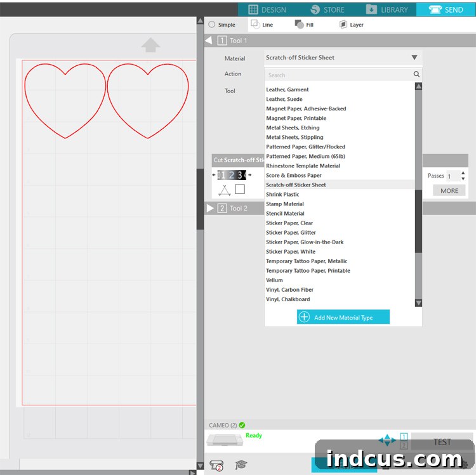The width and height of the screenshot is (476, 475).
Task: Select the SEND tab
Action: pyautogui.click(x=446, y=10)
